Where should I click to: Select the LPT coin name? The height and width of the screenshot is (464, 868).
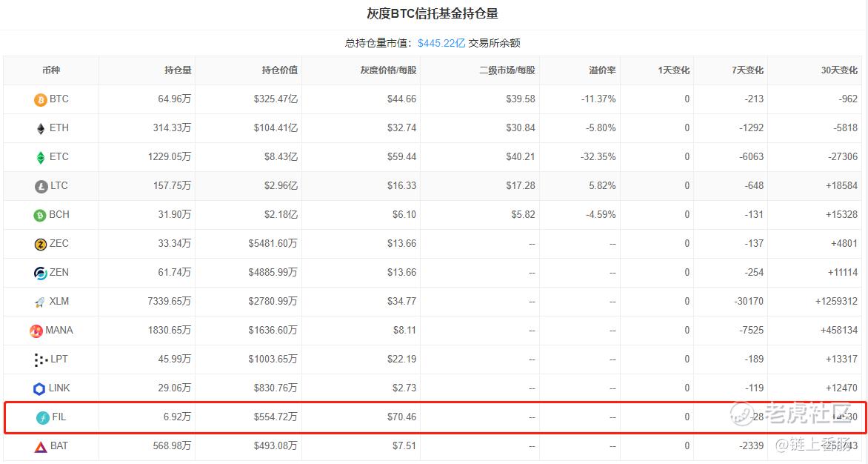tap(59, 359)
